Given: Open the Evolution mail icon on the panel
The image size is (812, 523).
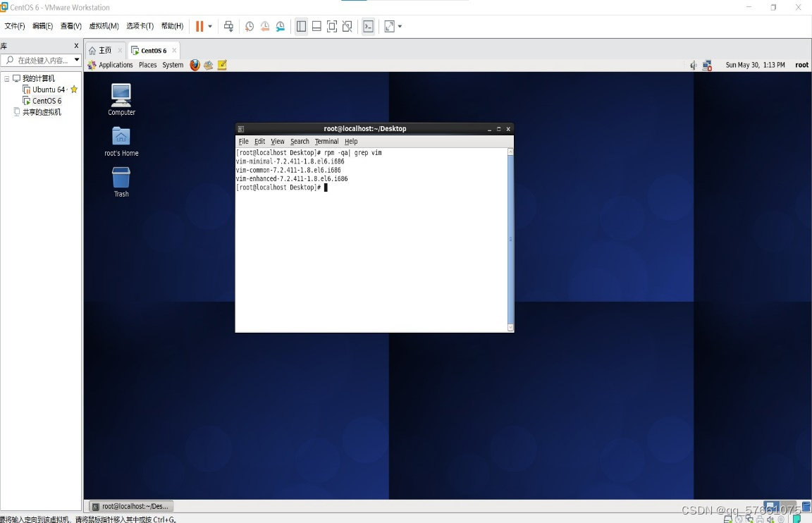Looking at the screenshot, I should pos(208,65).
